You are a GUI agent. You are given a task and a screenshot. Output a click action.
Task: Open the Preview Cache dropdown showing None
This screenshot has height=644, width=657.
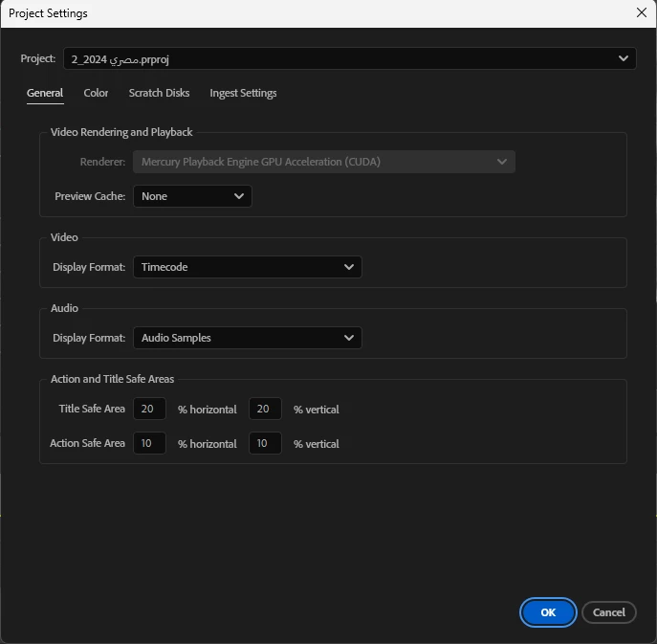click(x=192, y=196)
